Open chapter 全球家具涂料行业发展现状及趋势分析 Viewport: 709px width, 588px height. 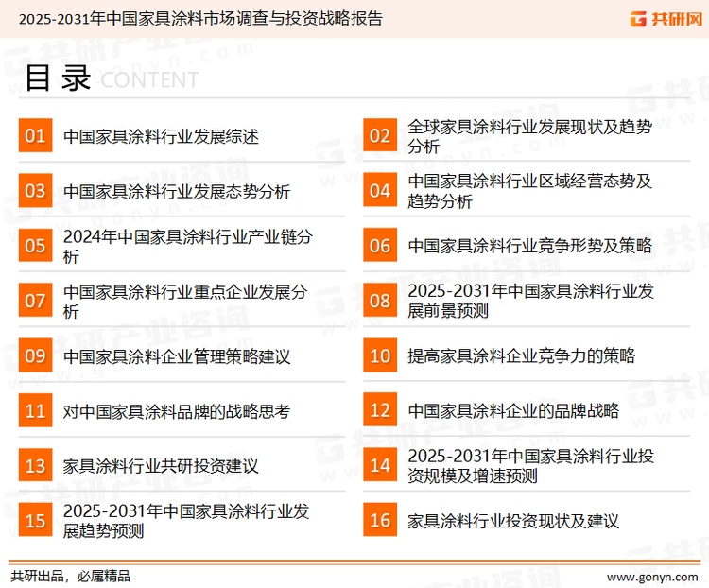pyautogui.click(x=530, y=136)
